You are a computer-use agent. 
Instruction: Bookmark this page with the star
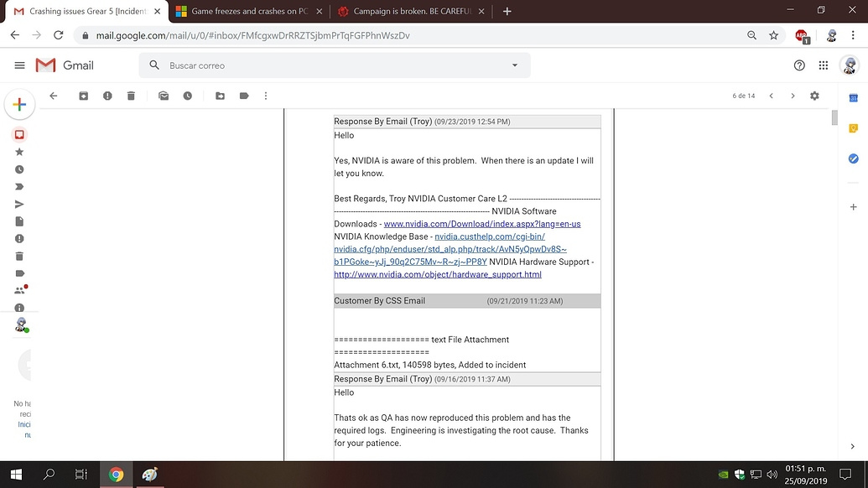773,35
